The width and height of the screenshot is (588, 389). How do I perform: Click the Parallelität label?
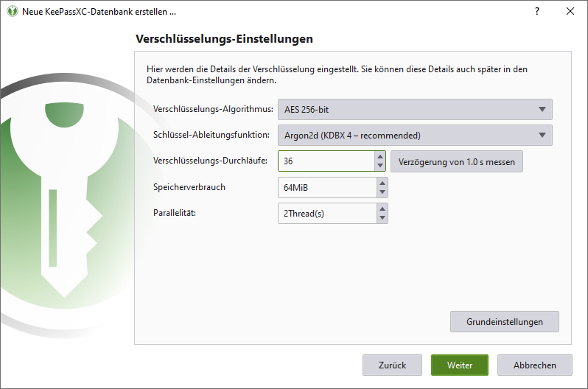coord(175,213)
